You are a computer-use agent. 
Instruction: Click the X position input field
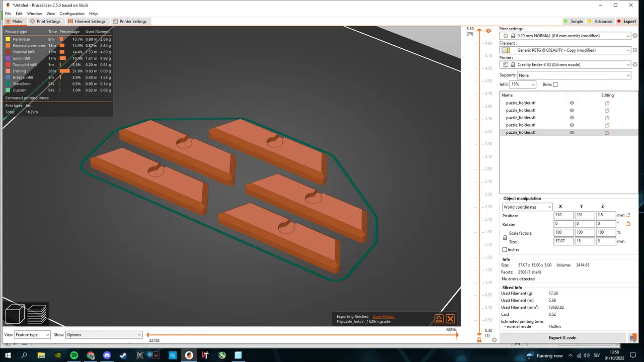pos(564,215)
